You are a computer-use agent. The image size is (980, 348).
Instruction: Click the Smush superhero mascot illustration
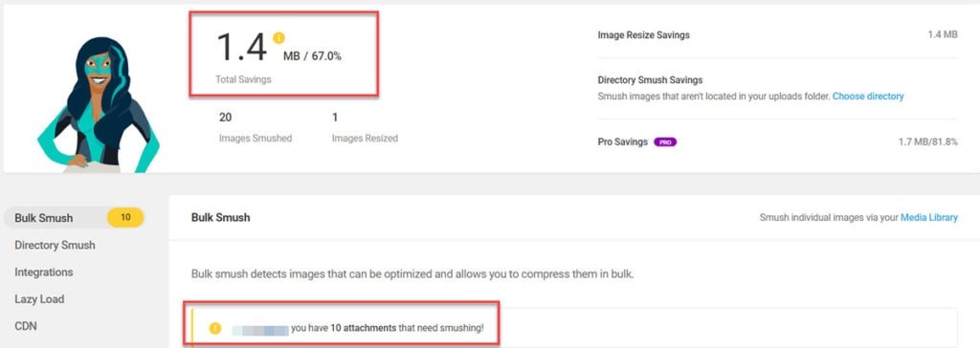(x=99, y=104)
